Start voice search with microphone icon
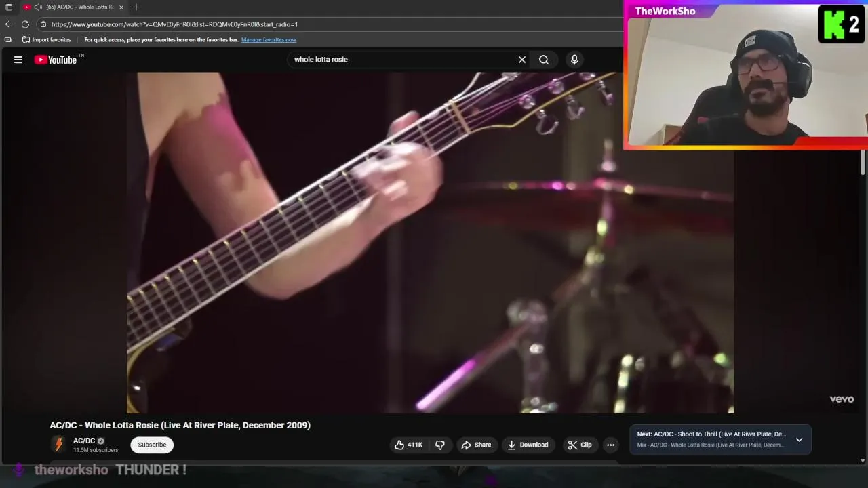868x488 pixels. pyautogui.click(x=574, y=60)
